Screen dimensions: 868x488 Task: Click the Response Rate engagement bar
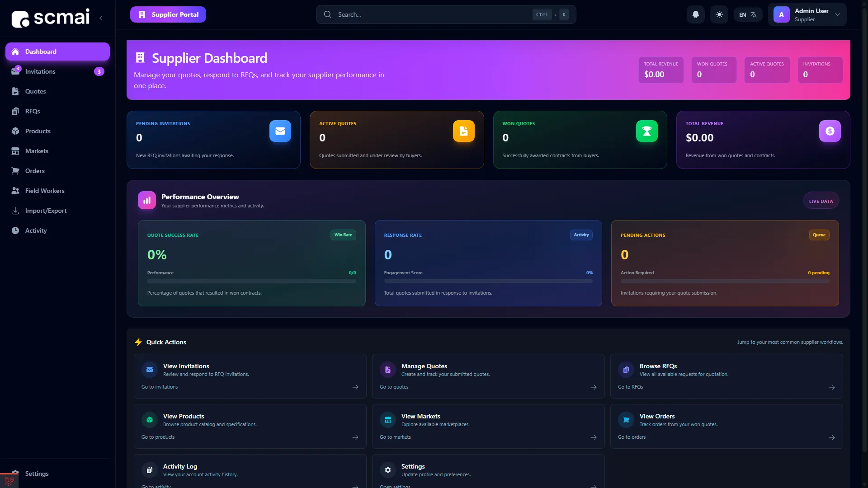(488, 281)
